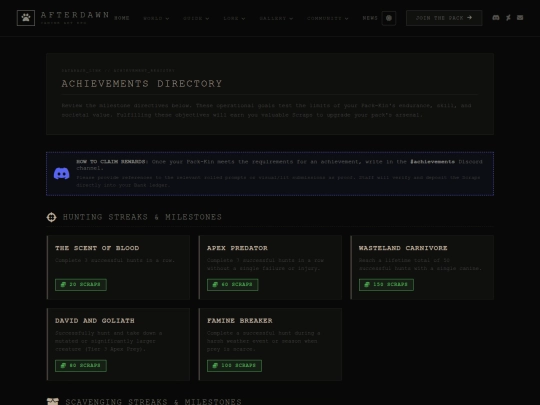Click the 100 Scraps reward badge

[234, 366]
